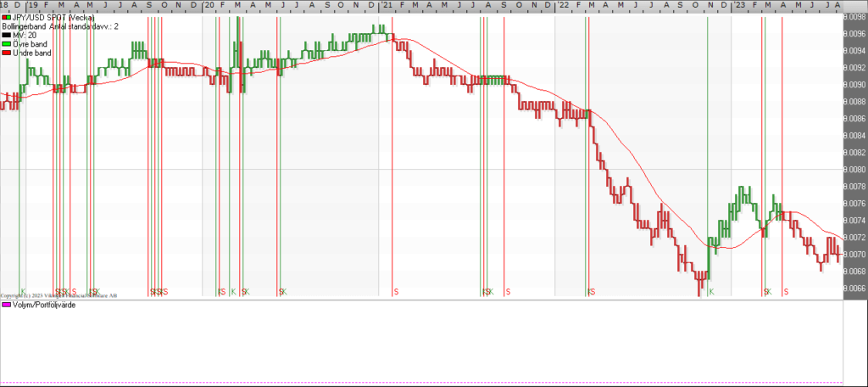Click the 0.0098 price axis label
This screenshot has width=868, height=387.
point(854,17)
